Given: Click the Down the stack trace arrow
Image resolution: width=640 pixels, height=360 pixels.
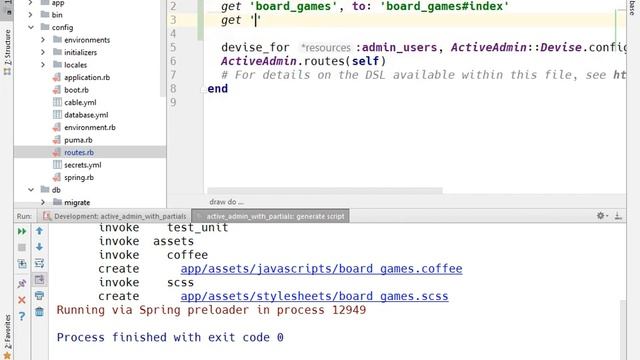Looking at the screenshot, I should pos(39,247).
